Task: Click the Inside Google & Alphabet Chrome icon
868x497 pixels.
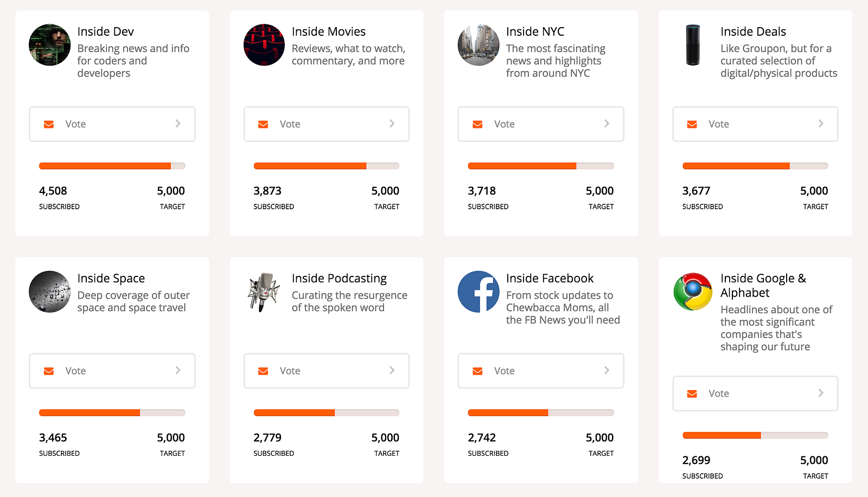Action: 693,292
